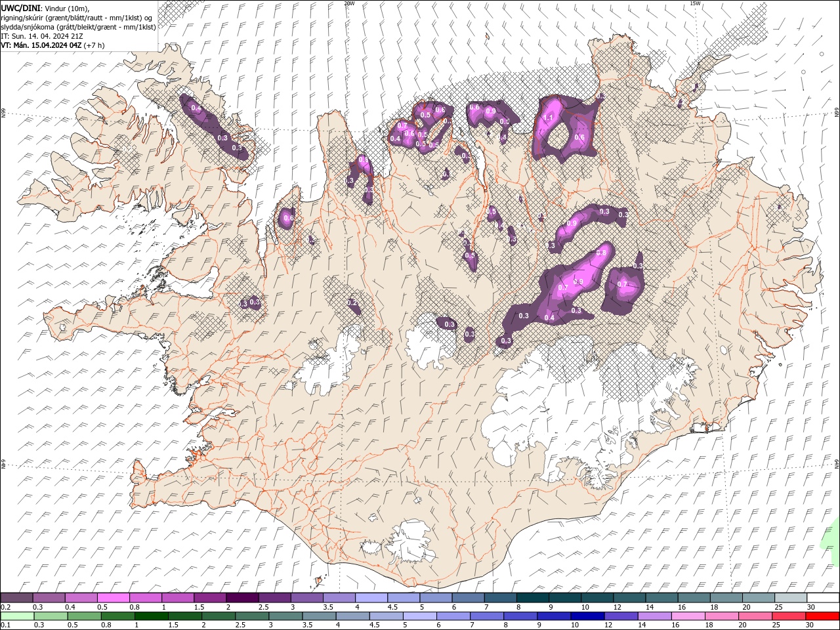Click the '1.1' precipitation value on the map

click(x=549, y=118)
